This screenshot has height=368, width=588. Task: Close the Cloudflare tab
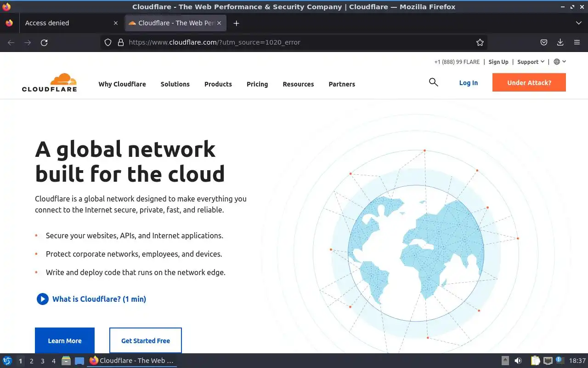click(x=219, y=23)
